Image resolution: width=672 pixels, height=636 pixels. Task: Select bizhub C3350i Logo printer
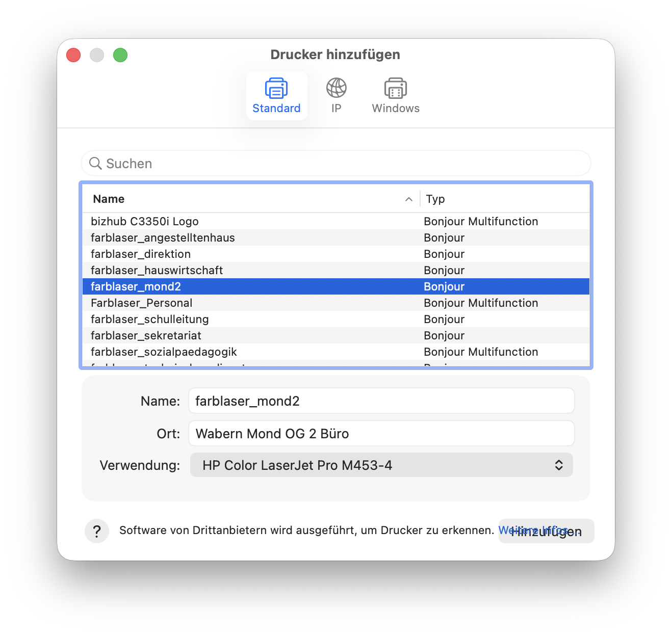point(145,221)
